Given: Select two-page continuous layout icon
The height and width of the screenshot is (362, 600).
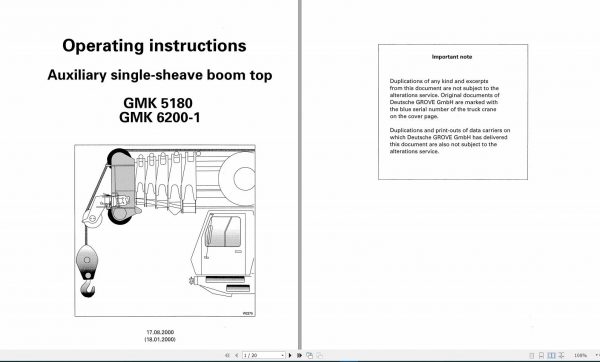Looking at the screenshot, I should 561,355.
